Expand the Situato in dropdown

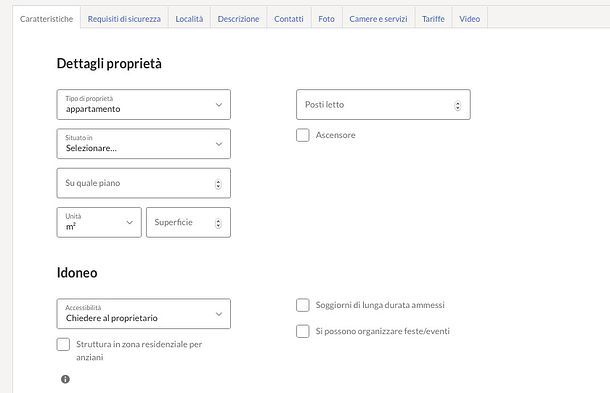[144, 144]
